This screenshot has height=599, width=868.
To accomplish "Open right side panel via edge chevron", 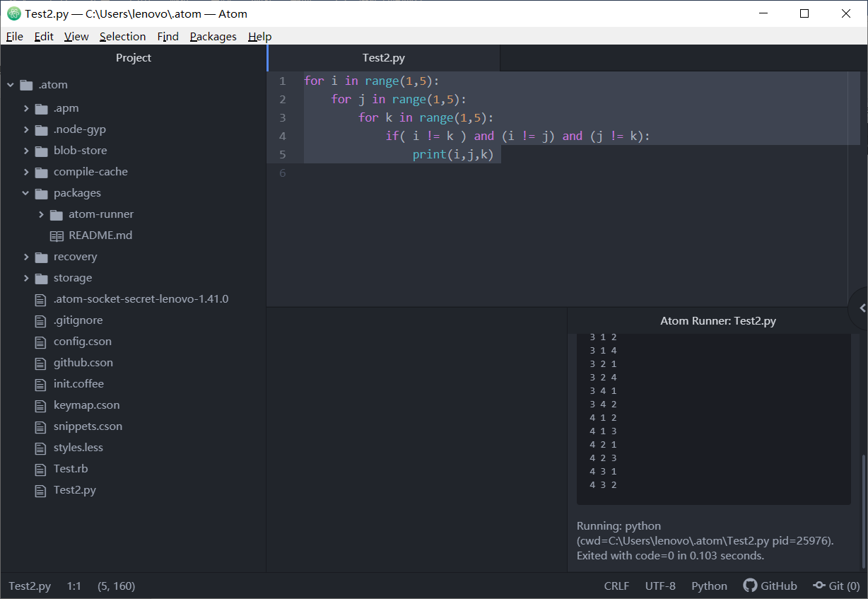I will pyautogui.click(x=861, y=308).
